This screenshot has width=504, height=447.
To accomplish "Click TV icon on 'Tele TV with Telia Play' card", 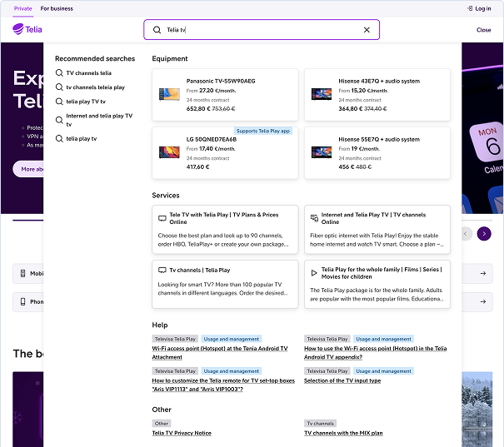I will point(162,218).
